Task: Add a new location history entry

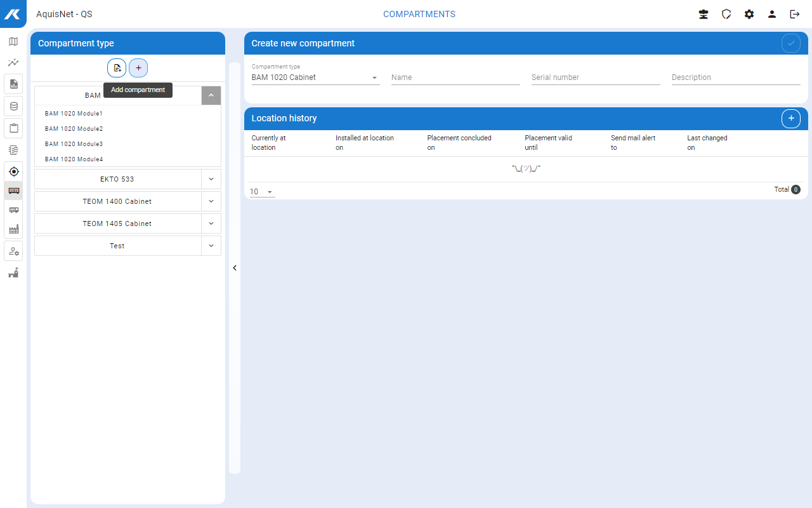Action: (790, 118)
